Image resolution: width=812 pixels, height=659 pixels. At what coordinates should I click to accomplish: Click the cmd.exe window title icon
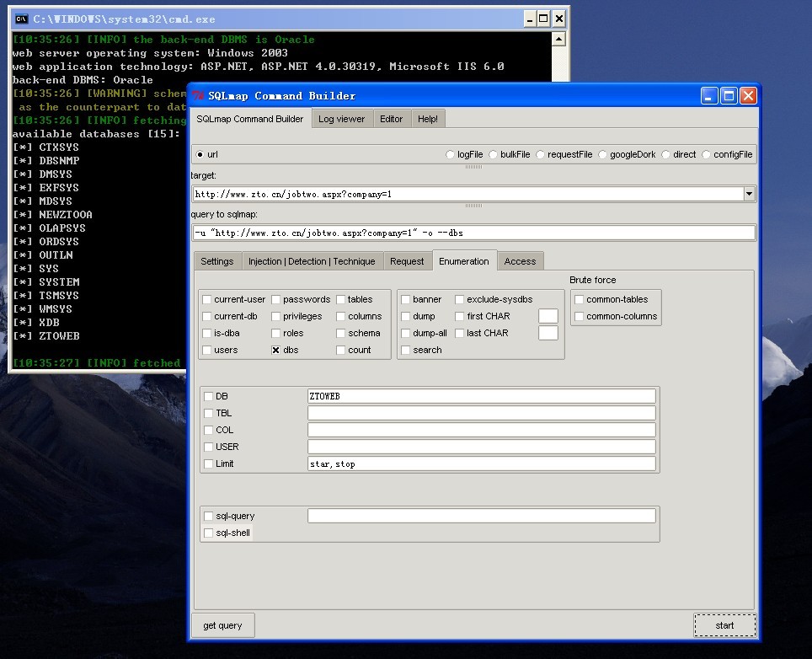click(21, 19)
